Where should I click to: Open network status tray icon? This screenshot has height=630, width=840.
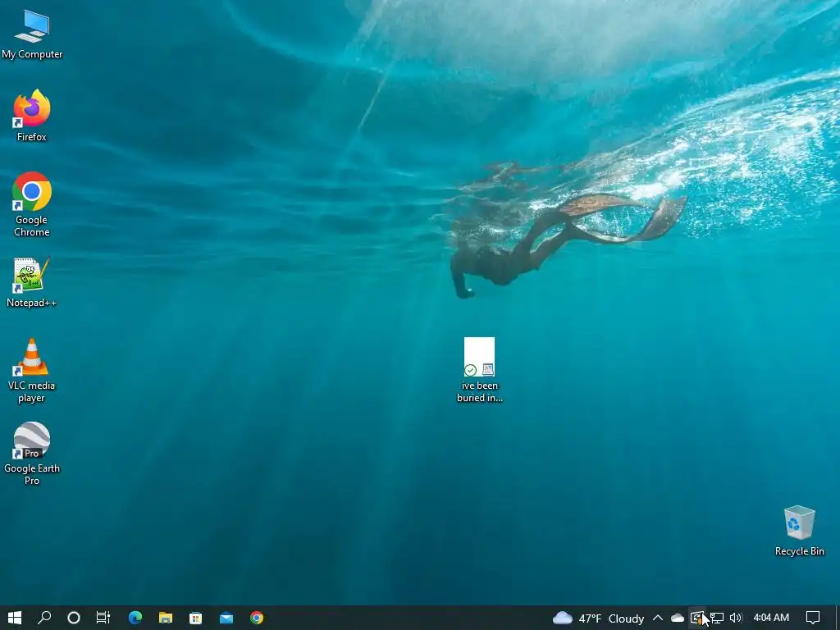(x=717, y=618)
